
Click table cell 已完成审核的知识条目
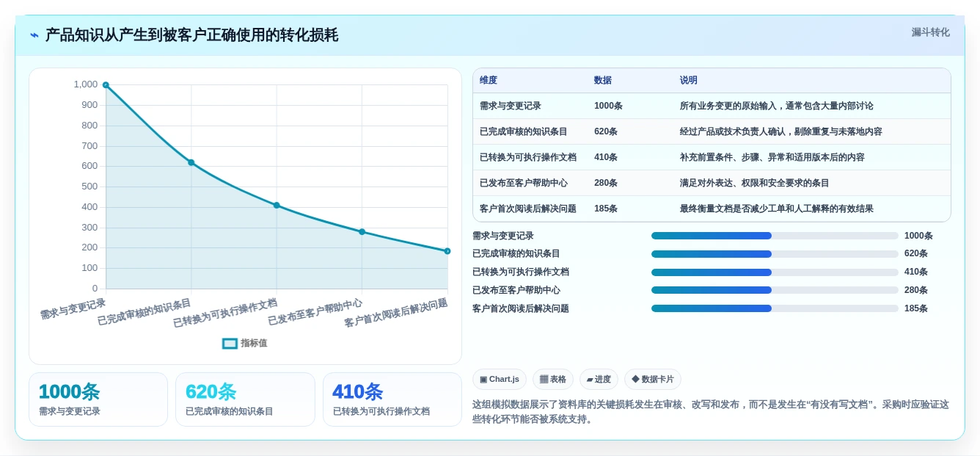(x=524, y=131)
